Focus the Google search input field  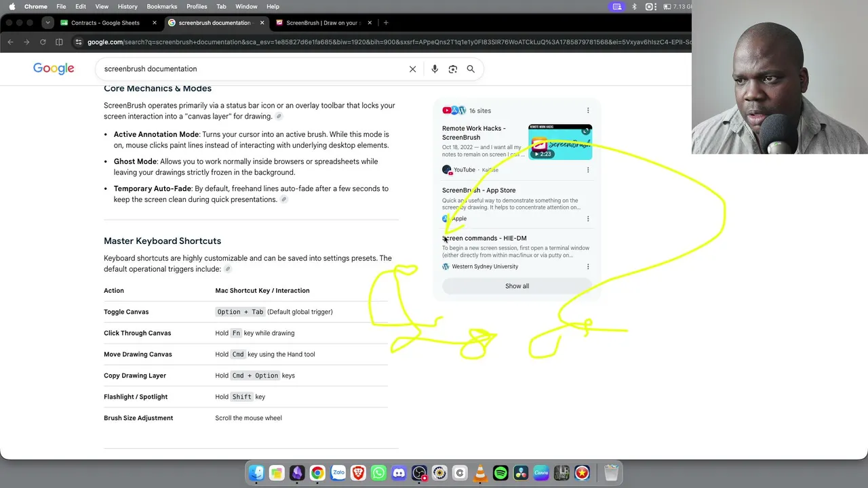251,68
